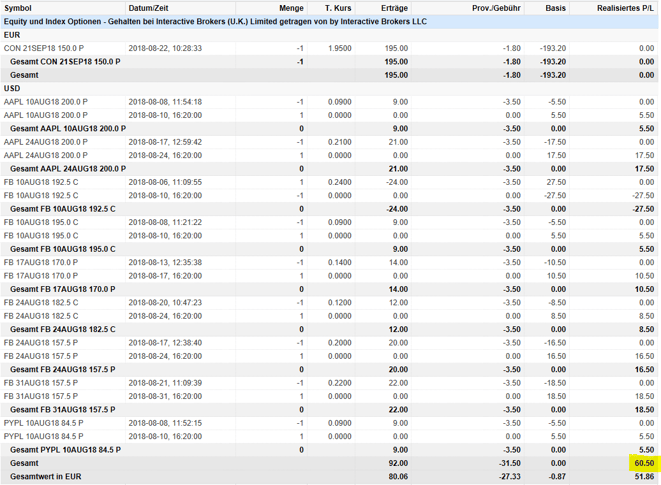The width and height of the screenshot is (661, 485).
Task: Select the -0.87 Basis value
Action: pyautogui.click(x=558, y=477)
